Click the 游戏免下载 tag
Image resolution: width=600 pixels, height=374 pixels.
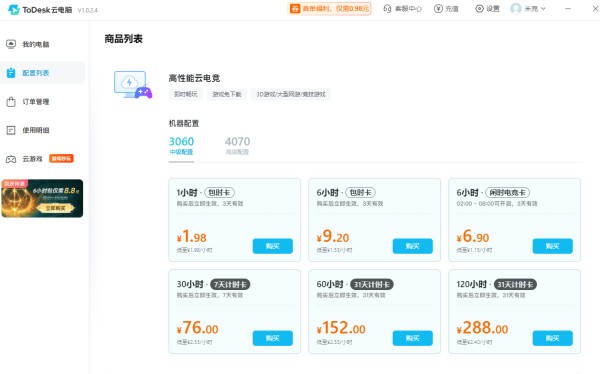point(227,94)
